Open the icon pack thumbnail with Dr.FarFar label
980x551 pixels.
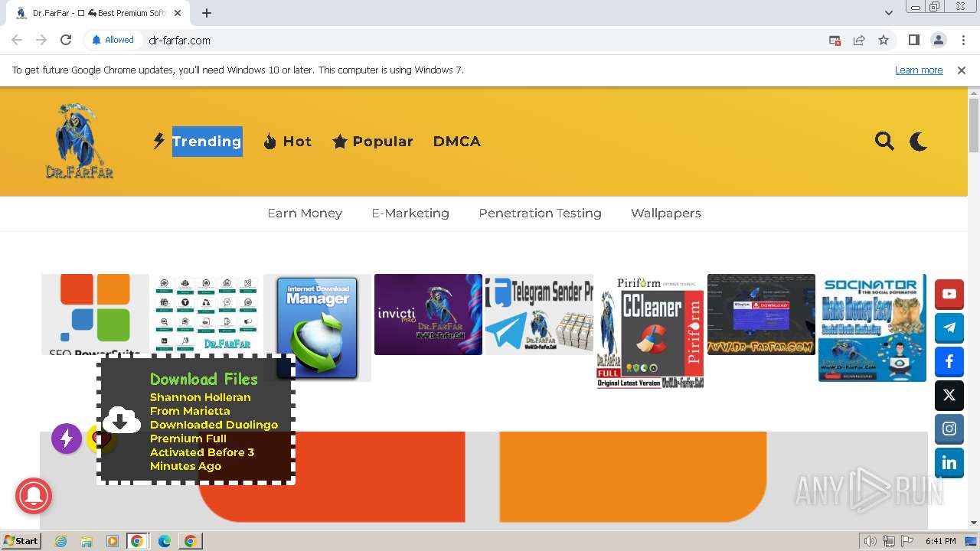pyautogui.click(x=206, y=315)
